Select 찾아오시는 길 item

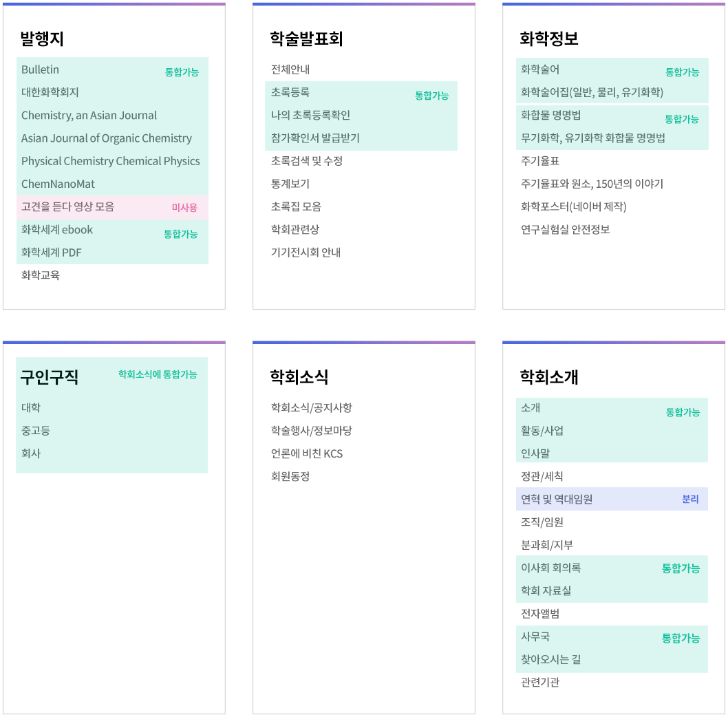click(550, 659)
